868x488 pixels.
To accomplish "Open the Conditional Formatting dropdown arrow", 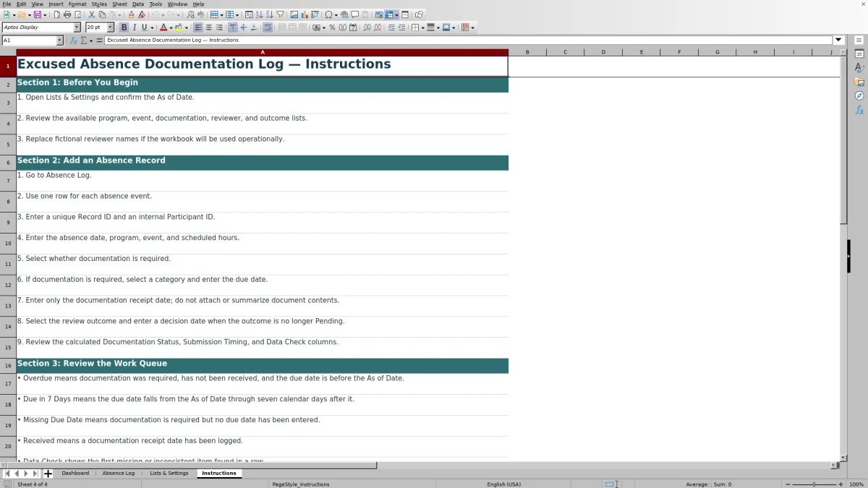I will [x=472, y=27].
